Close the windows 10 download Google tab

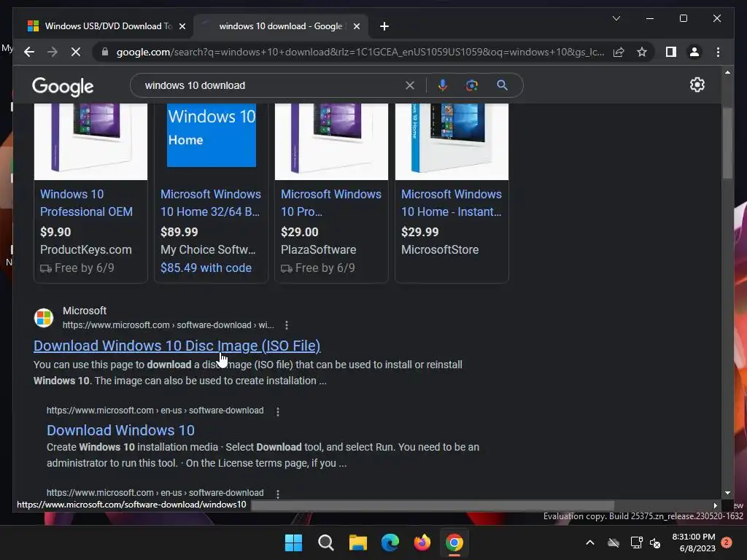tap(356, 26)
